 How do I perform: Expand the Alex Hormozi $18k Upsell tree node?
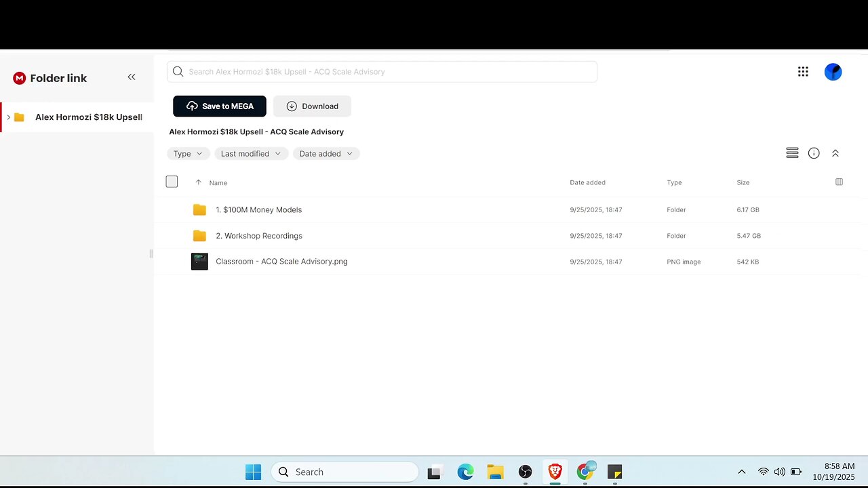[8, 117]
